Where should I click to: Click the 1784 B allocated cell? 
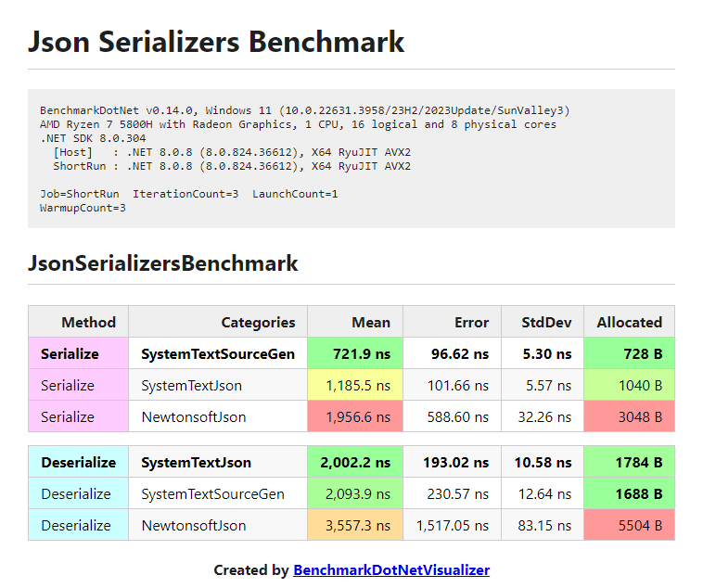tap(629, 462)
